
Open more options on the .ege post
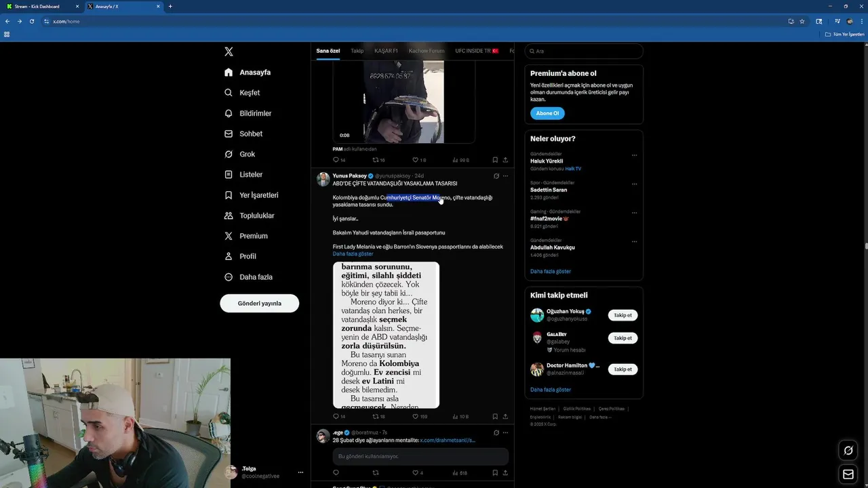coord(505,432)
